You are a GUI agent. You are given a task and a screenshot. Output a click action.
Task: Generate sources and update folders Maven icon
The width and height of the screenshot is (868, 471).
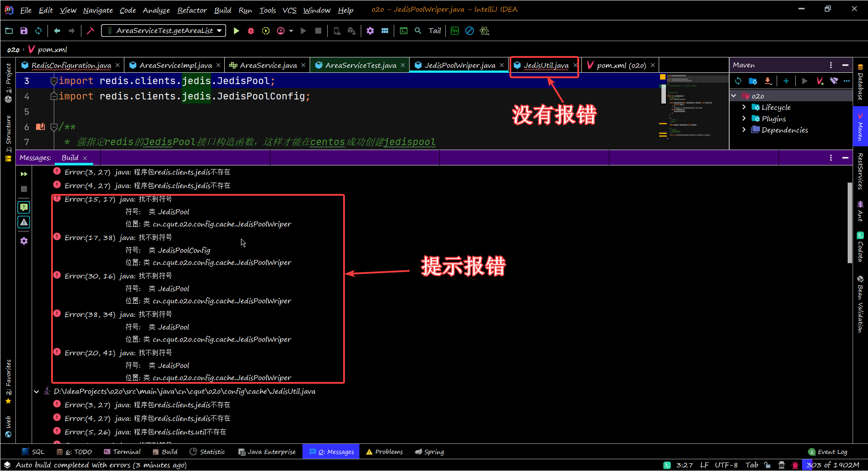click(x=753, y=81)
